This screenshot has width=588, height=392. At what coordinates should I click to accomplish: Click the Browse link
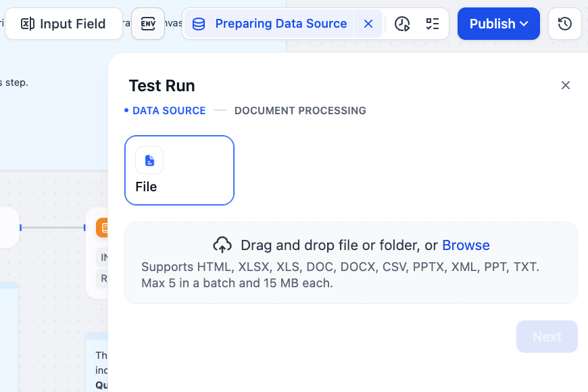pyautogui.click(x=466, y=245)
